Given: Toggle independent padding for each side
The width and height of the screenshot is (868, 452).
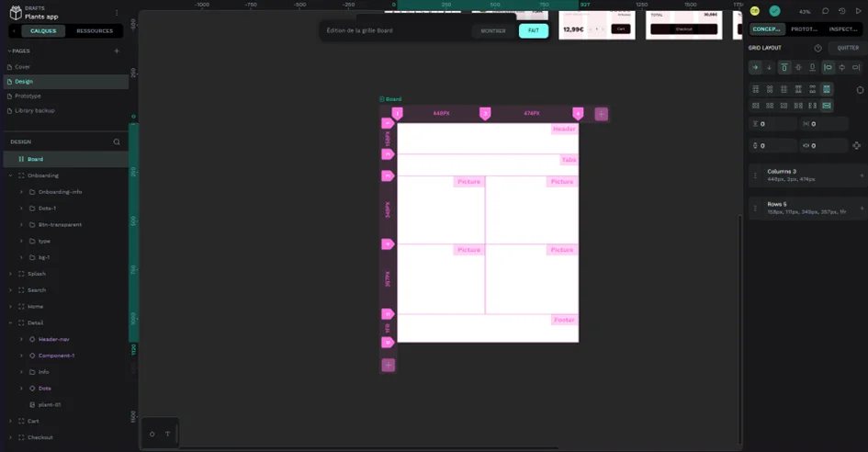Looking at the screenshot, I should (x=856, y=146).
